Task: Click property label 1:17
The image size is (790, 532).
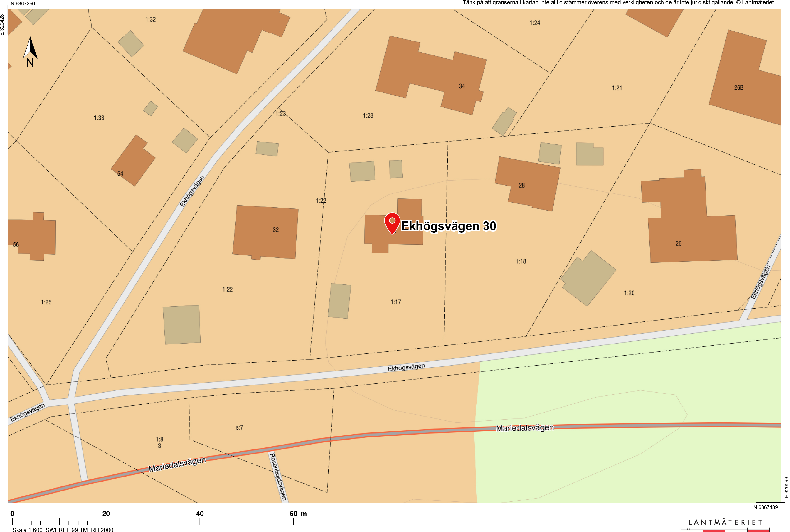Action: tap(396, 302)
